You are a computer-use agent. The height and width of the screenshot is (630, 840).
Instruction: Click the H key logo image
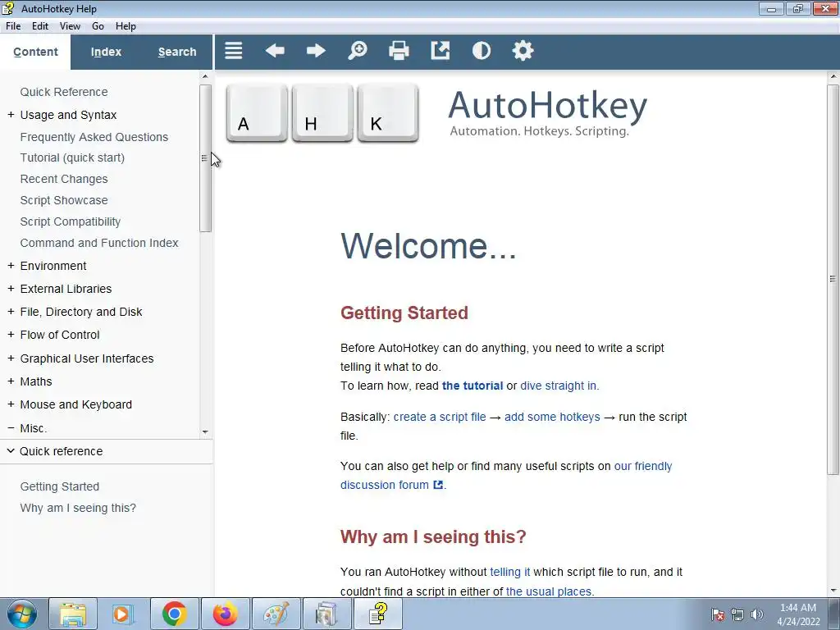[x=322, y=112]
